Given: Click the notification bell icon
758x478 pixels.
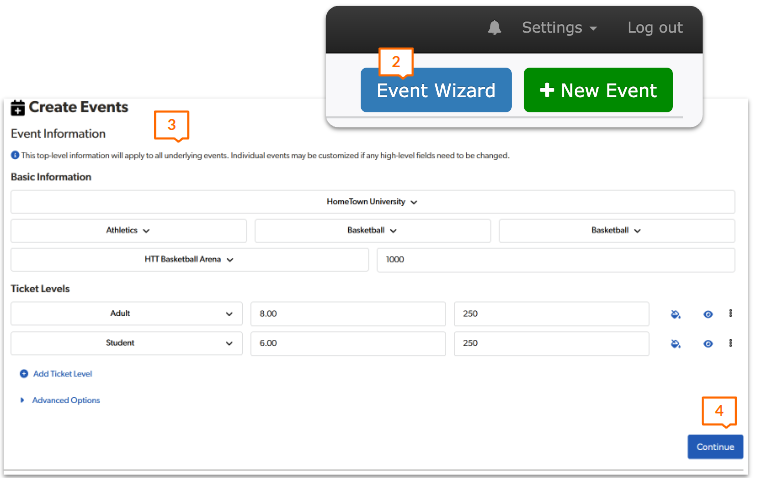Looking at the screenshot, I should [x=494, y=28].
